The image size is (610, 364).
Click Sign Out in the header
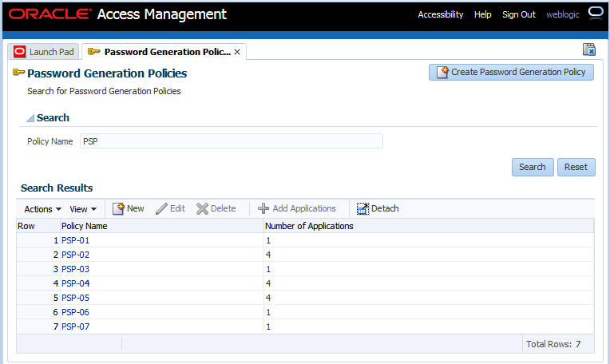pos(518,14)
